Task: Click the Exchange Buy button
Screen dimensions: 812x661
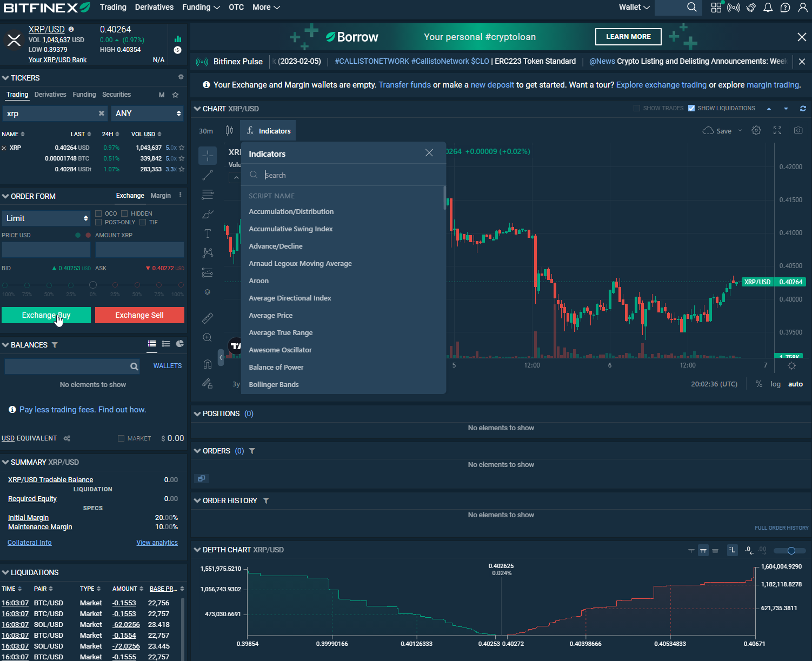Action: (x=46, y=315)
